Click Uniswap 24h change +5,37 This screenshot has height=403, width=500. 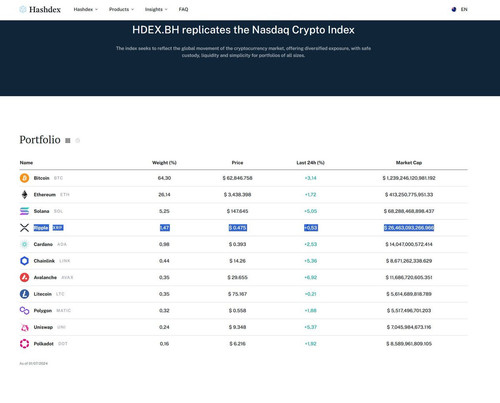click(310, 327)
